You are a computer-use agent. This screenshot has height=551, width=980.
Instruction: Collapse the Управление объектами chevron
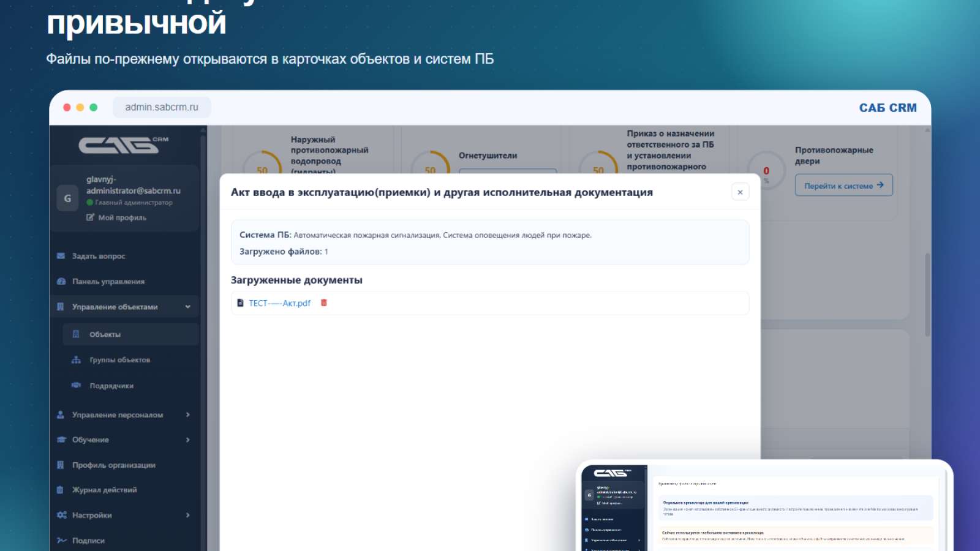[188, 307]
